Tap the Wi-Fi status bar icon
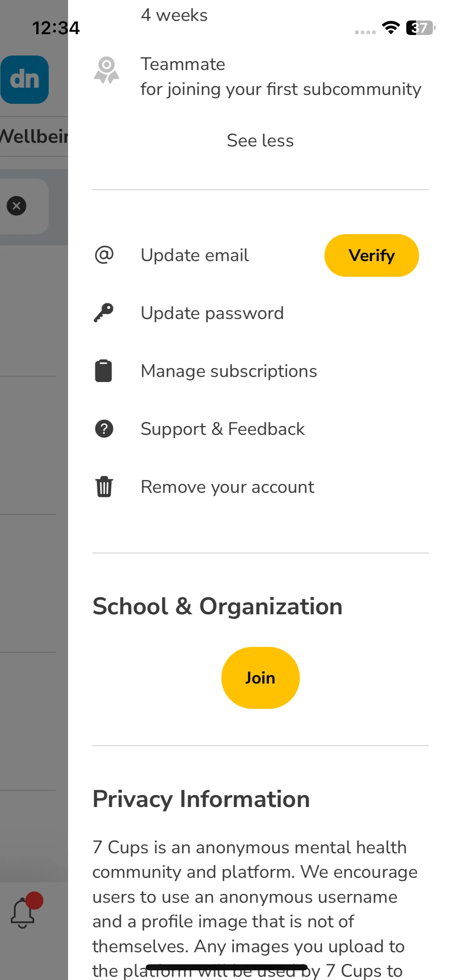Image resolution: width=453 pixels, height=980 pixels. (x=391, y=27)
